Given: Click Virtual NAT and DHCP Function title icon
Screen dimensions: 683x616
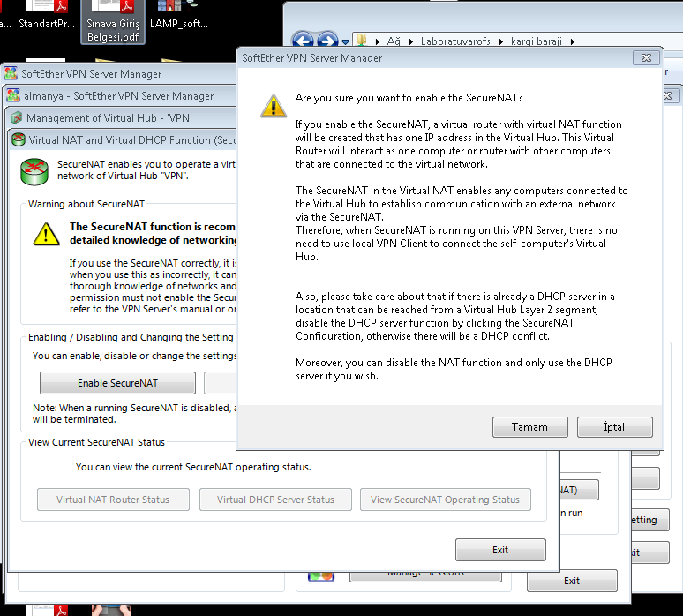Looking at the screenshot, I should click(x=19, y=139).
